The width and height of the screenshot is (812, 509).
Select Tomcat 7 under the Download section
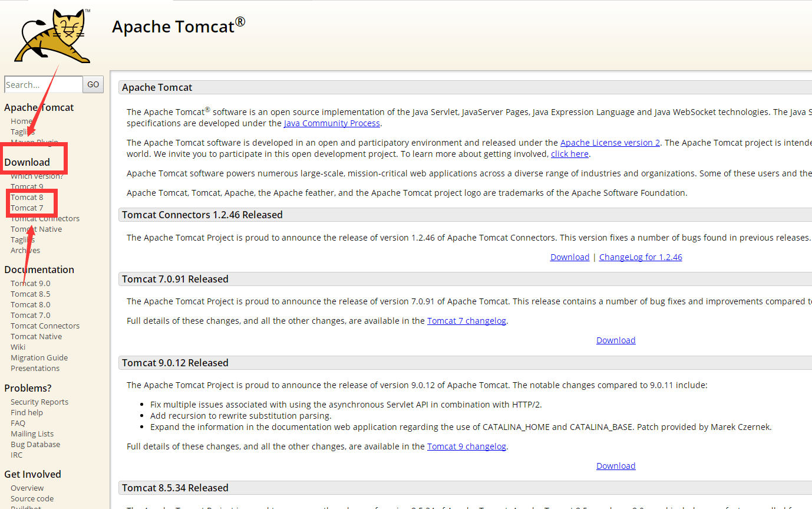pos(27,208)
